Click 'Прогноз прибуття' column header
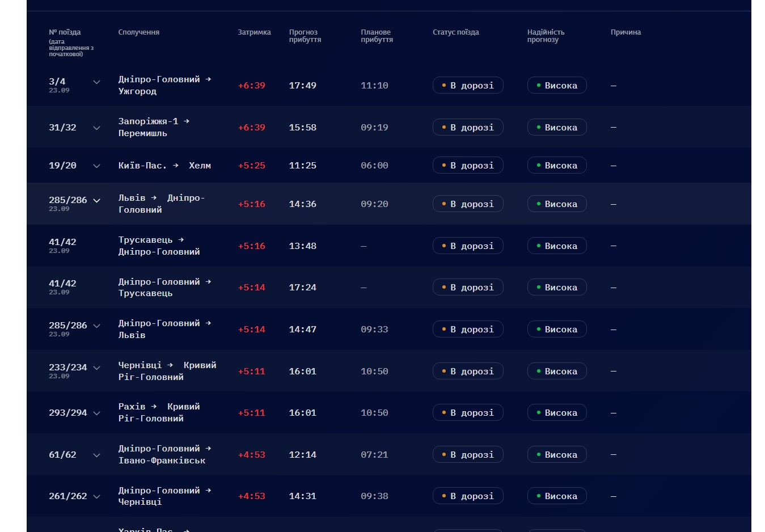765x532 pixels. point(305,36)
